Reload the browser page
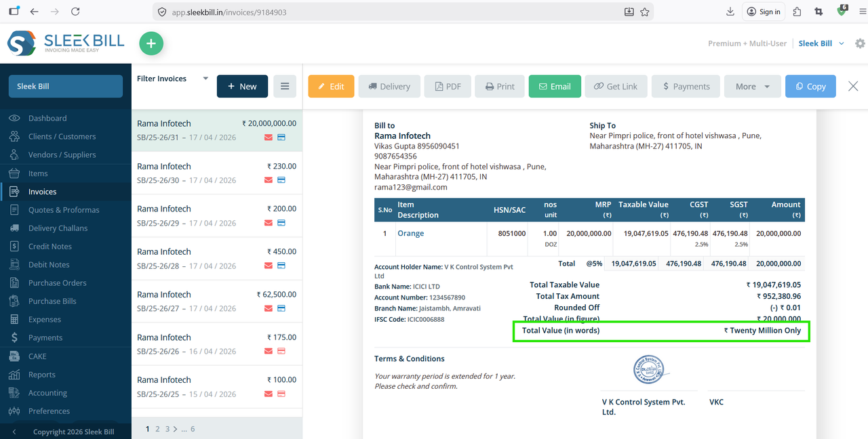The width and height of the screenshot is (868, 439). (x=75, y=12)
